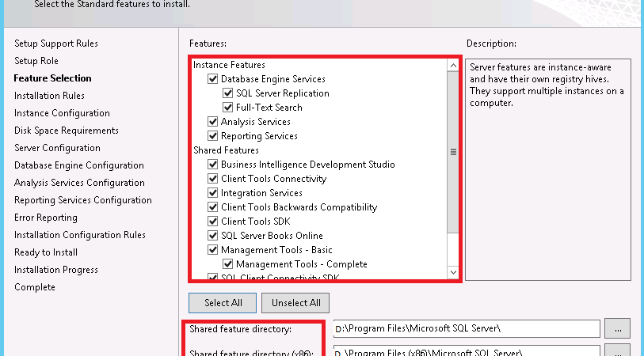Screen dimensions: 644x356
Task: Go to Instance Configuration step
Action: point(62,113)
